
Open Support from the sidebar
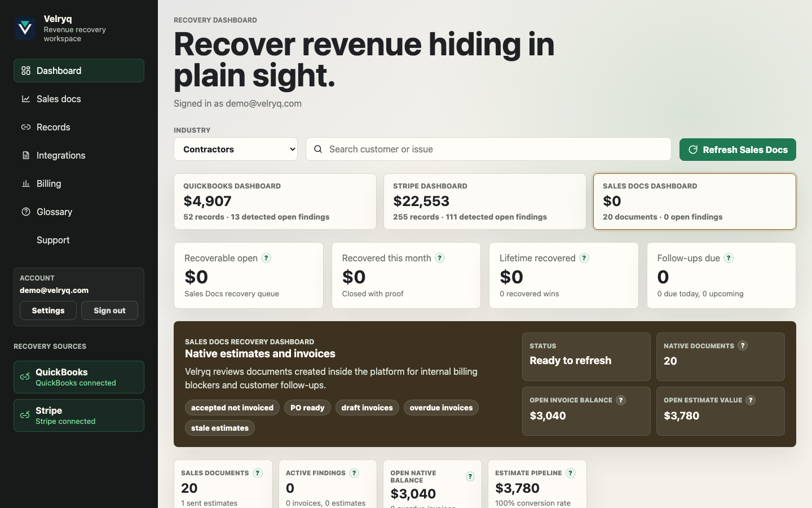(x=79, y=240)
